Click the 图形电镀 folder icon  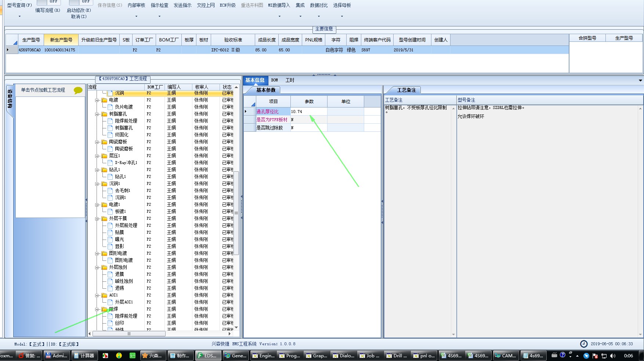(104, 254)
